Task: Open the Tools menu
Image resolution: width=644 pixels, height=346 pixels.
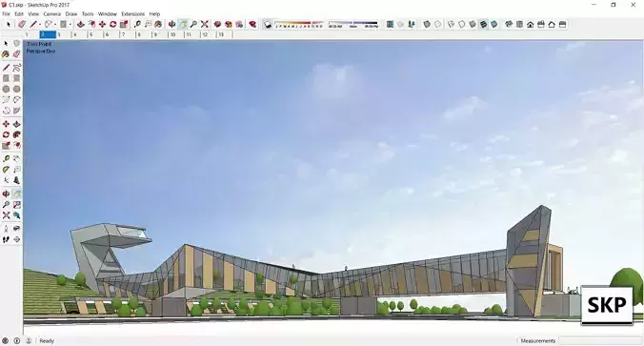Action: 88,14
